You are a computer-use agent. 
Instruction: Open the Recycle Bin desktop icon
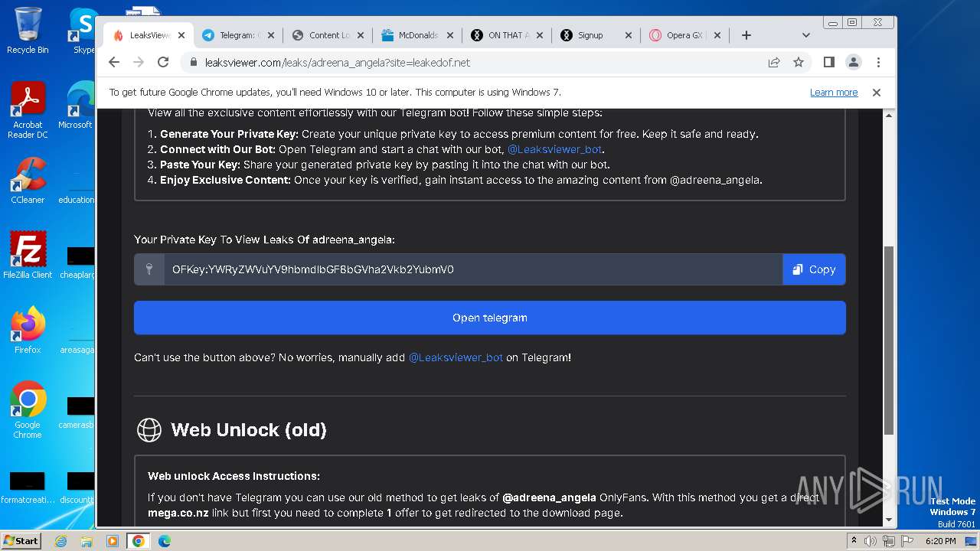pos(28,31)
